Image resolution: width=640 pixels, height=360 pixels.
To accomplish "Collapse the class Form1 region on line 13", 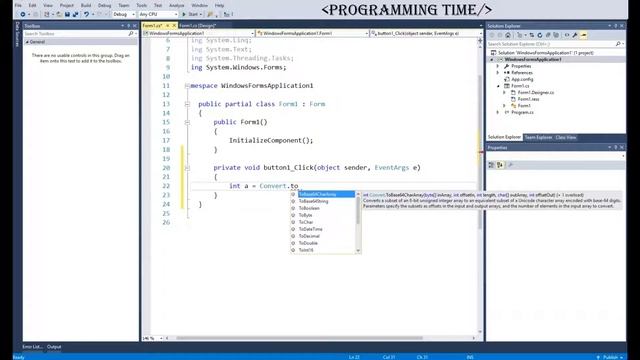I will coord(187,104).
